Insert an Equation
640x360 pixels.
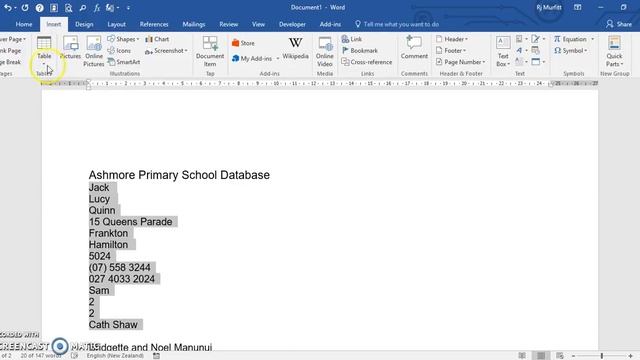(570, 39)
